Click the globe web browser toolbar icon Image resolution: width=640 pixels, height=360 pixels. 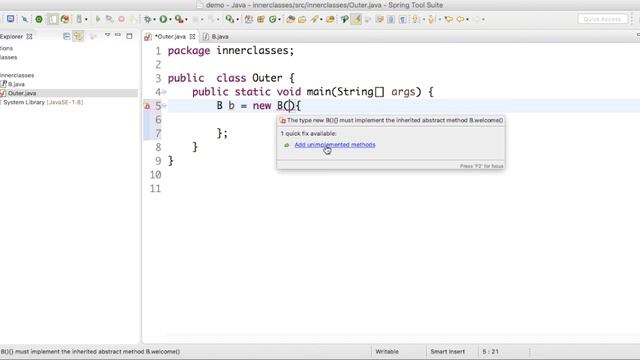pos(64,19)
